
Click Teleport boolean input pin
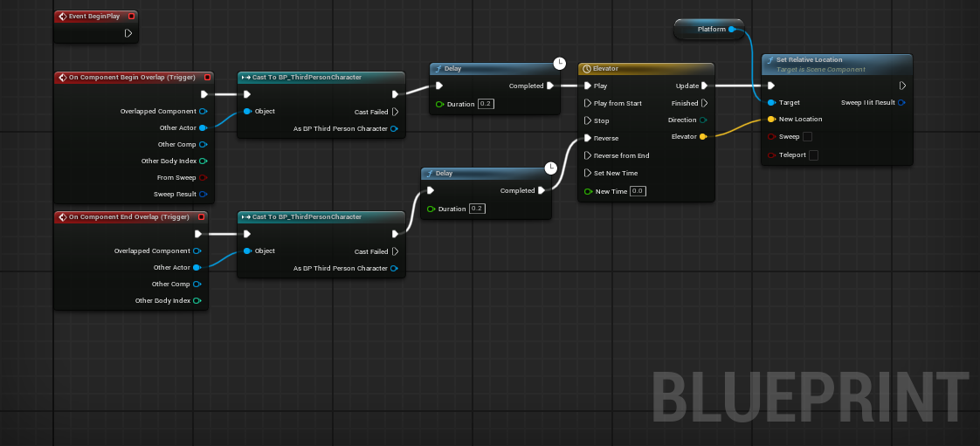[771, 154]
